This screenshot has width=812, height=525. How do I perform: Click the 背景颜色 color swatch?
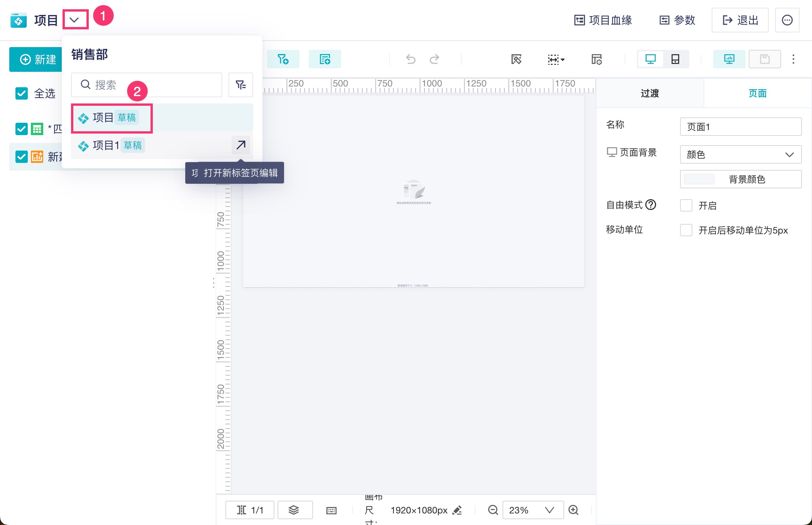699,179
